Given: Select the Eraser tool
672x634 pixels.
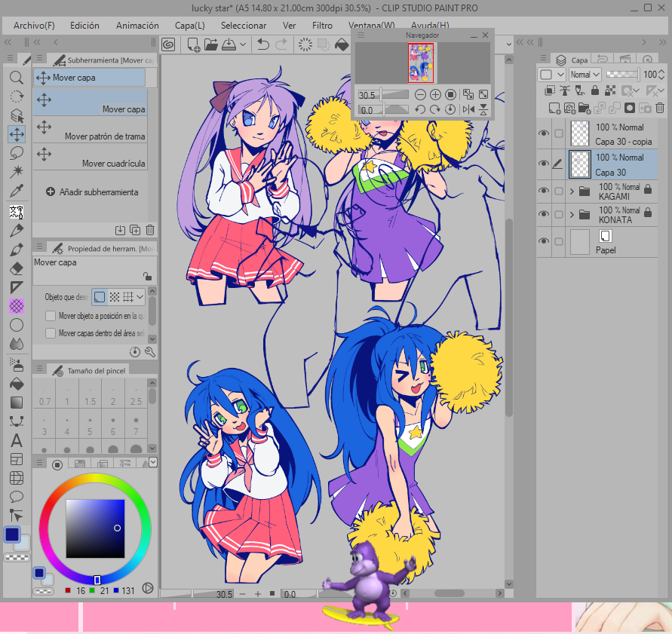Looking at the screenshot, I should tap(17, 268).
